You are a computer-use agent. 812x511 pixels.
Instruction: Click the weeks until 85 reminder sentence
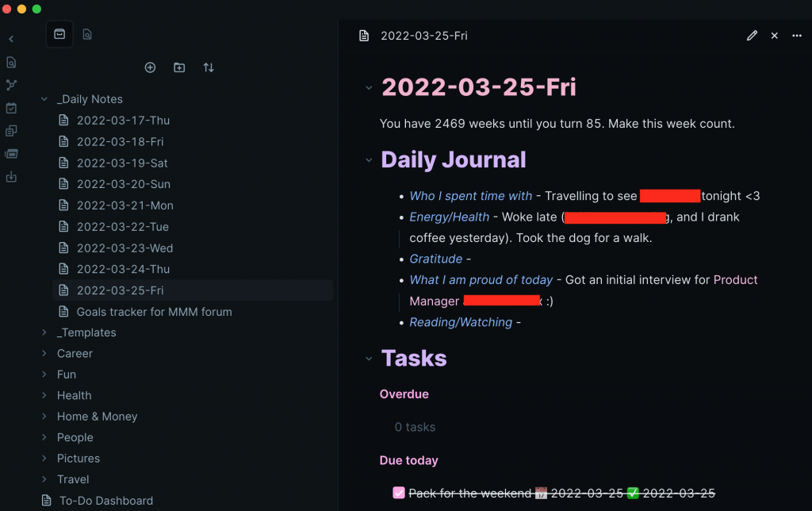point(557,123)
